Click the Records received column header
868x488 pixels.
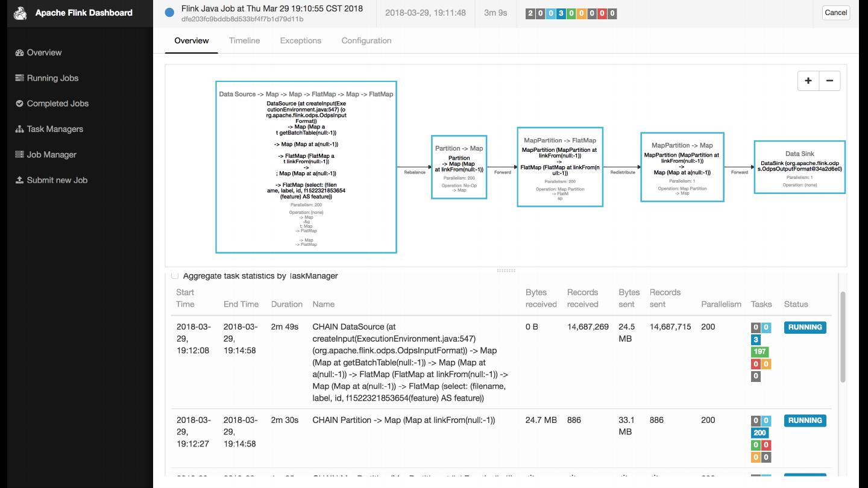583,298
